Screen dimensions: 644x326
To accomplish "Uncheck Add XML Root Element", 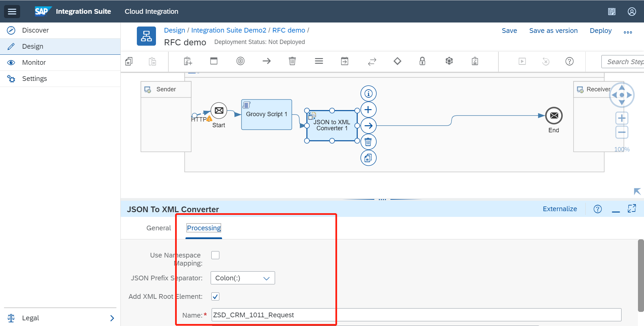I will tap(215, 296).
